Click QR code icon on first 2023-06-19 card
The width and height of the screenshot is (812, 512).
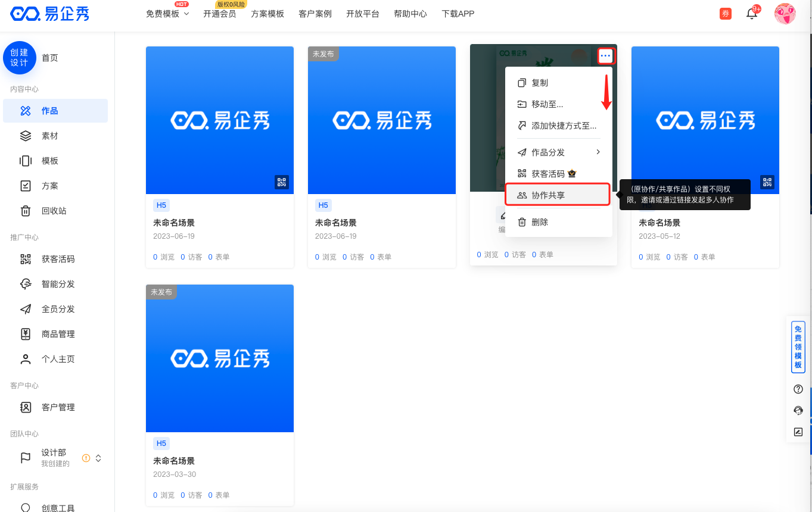point(282,182)
